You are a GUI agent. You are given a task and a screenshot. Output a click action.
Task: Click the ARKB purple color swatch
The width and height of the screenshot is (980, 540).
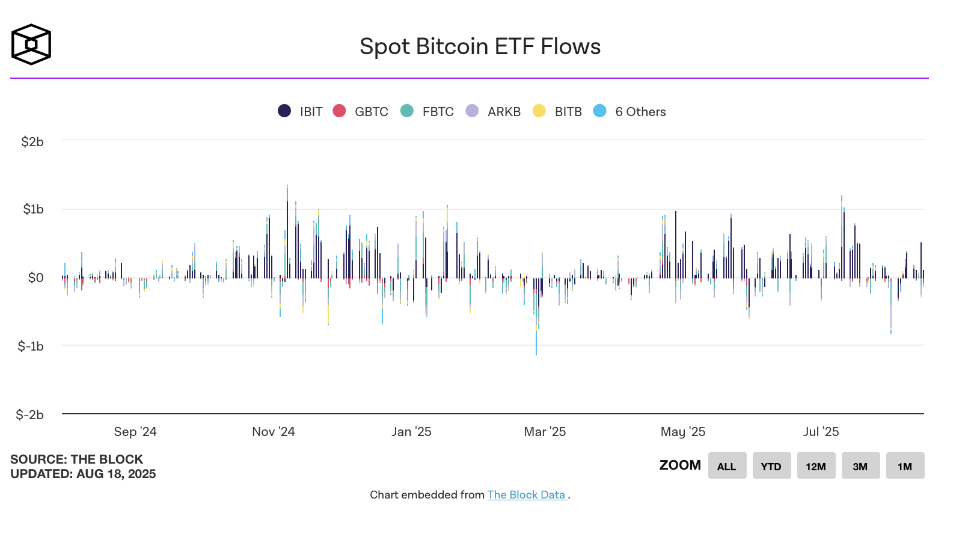point(472,111)
